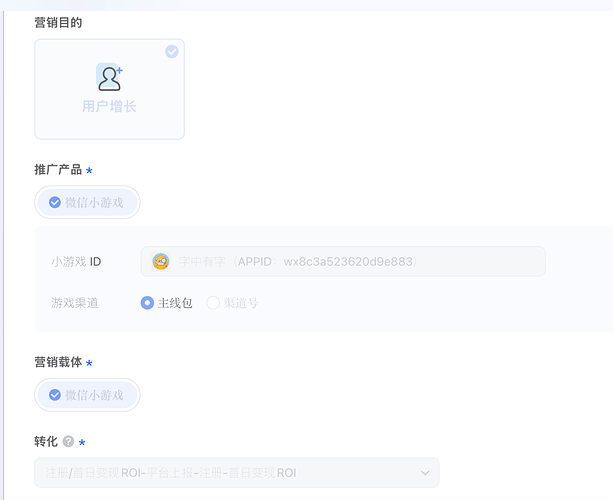Select the 主线包 radio button
The width and height of the screenshot is (613, 500).
(147, 303)
